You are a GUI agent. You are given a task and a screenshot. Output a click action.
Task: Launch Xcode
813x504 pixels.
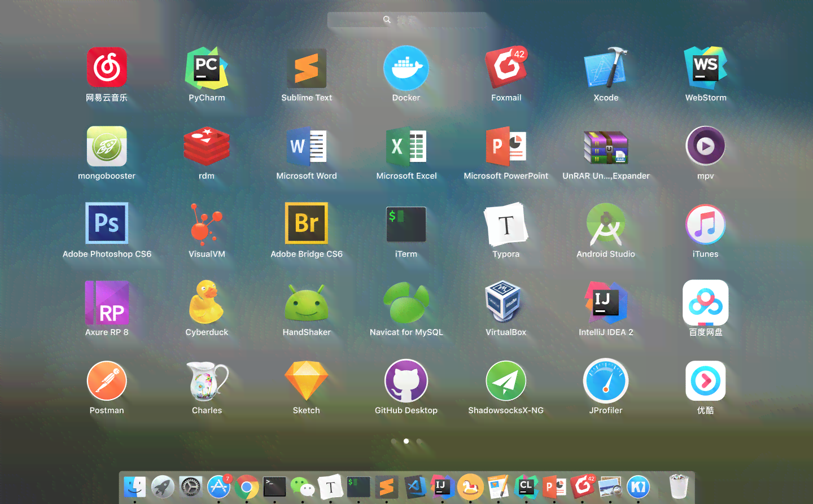[606, 68]
